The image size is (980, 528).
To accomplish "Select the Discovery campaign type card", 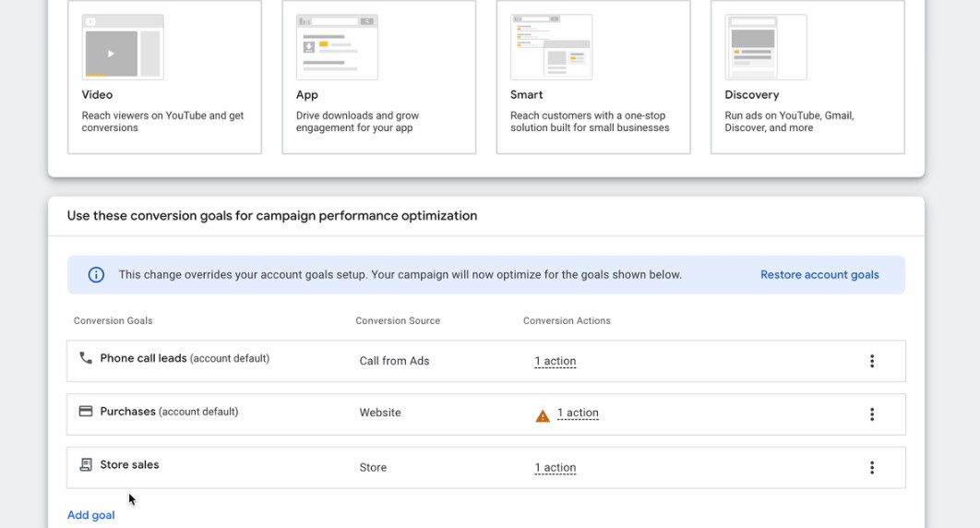I will pos(807,78).
